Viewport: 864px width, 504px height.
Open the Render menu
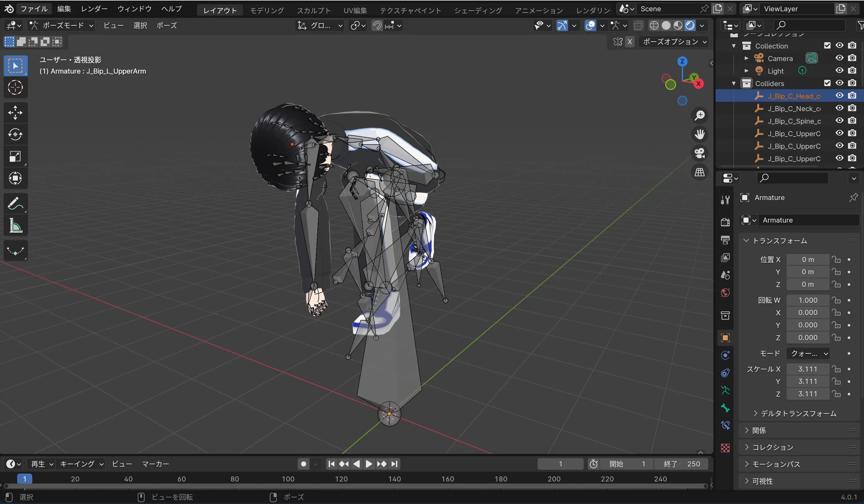pos(94,9)
